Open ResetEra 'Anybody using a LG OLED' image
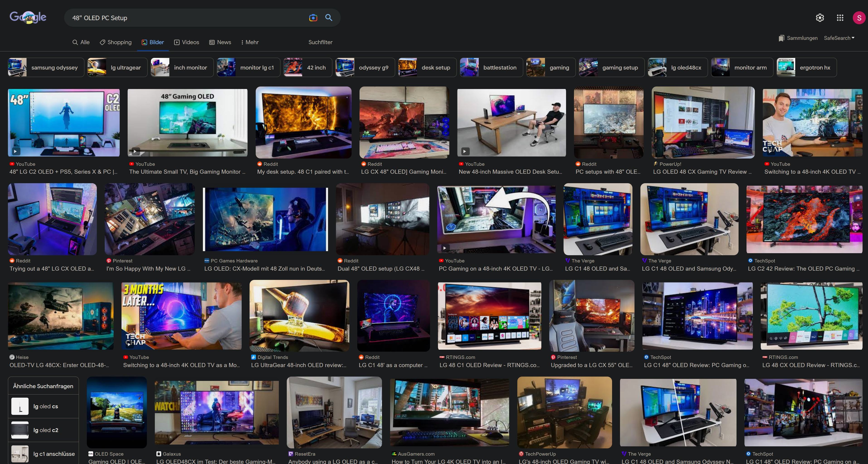This screenshot has width=868, height=464. pyautogui.click(x=334, y=412)
